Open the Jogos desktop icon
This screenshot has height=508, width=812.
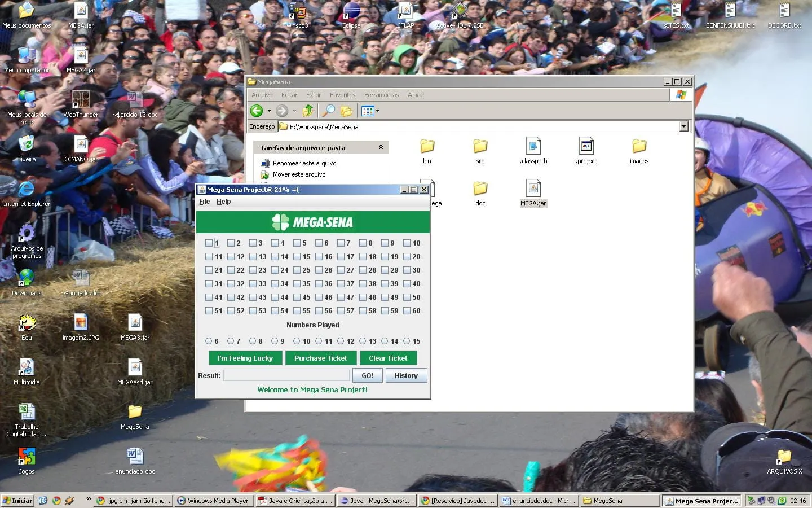(x=27, y=461)
